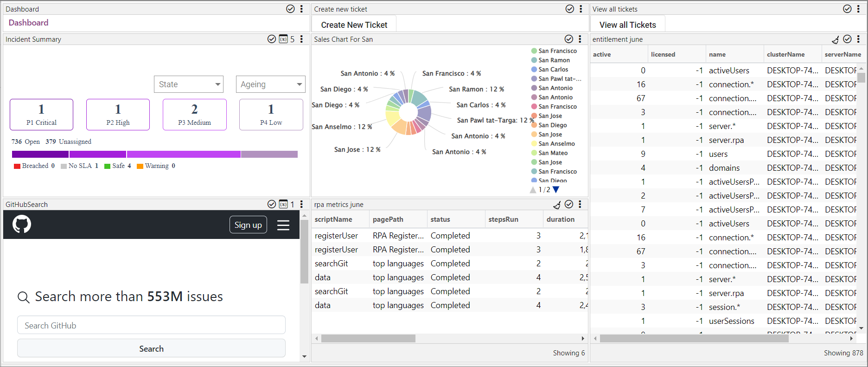Click the check circle in Incident Summary header
868x367 pixels.
tap(272, 39)
